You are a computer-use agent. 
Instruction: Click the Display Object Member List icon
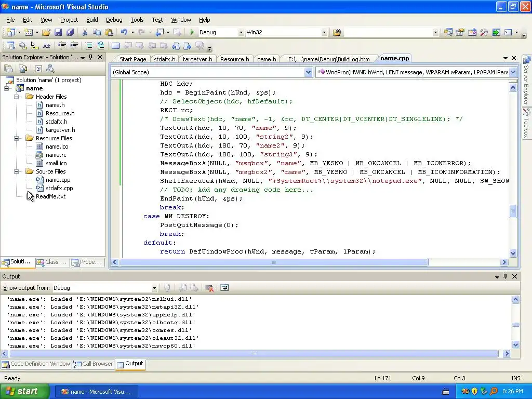(10, 46)
